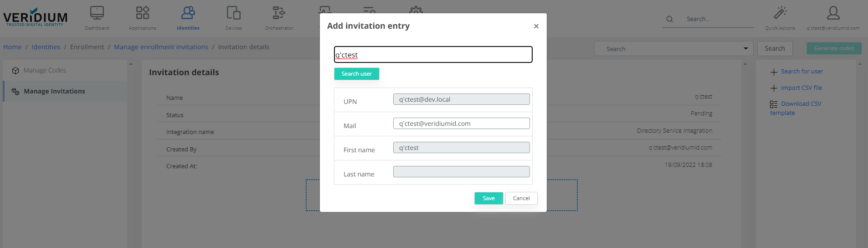Click the user search text field
The width and height of the screenshot is (868, 248).
pyautogui.click(x=433, y=55)
